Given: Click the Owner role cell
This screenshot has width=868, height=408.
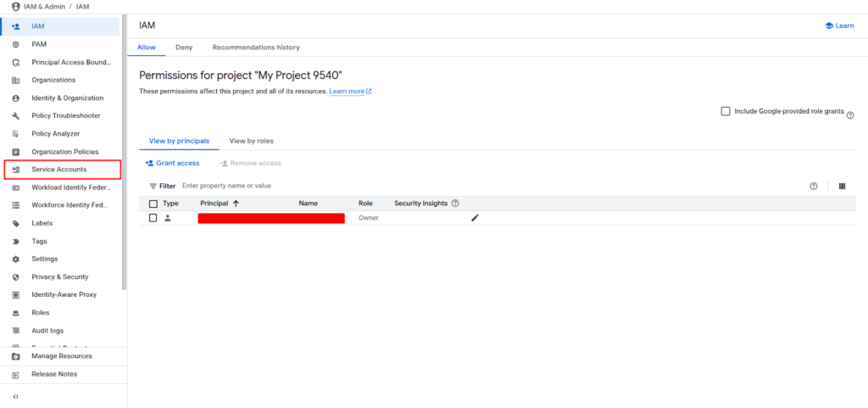Looking at the screenshot, I should click(x=368, y=218).
